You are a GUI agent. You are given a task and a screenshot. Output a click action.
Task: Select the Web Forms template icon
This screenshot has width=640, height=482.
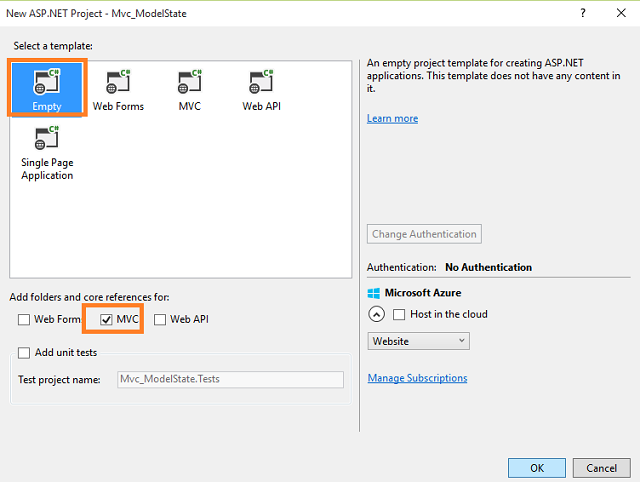pos(118,82)
